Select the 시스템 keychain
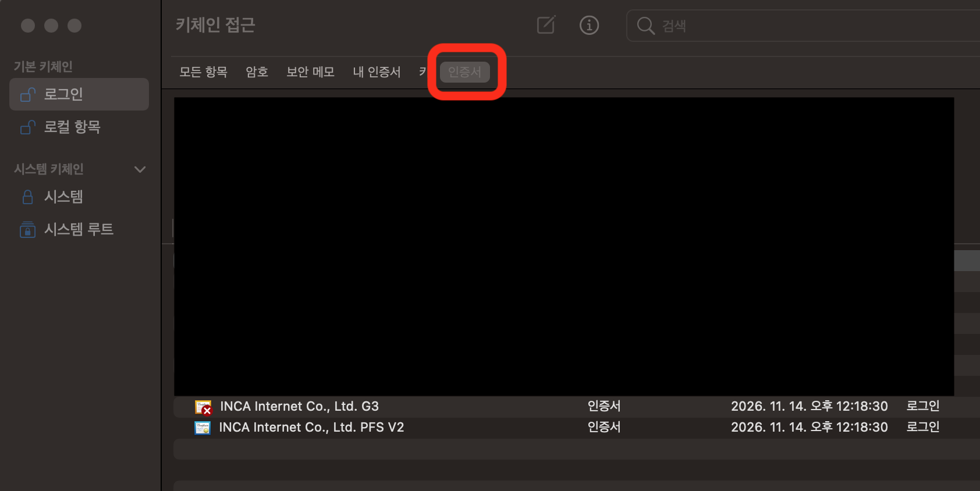The image size is (980, 491). tap(79, 197)
